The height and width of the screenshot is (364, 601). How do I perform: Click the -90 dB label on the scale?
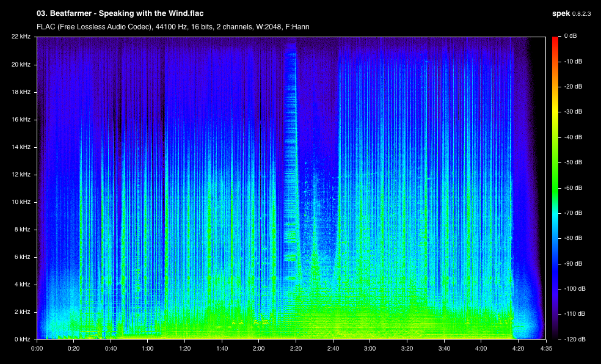point(574,264)
